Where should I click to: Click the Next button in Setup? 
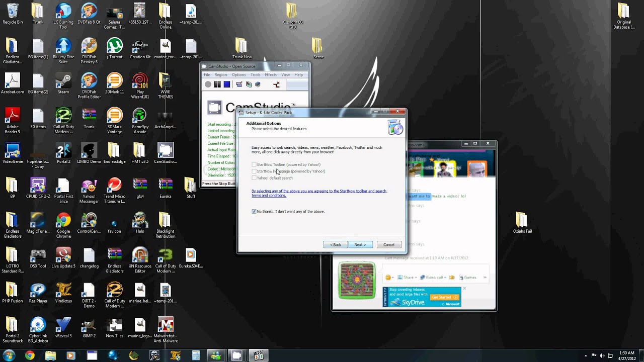360,244
